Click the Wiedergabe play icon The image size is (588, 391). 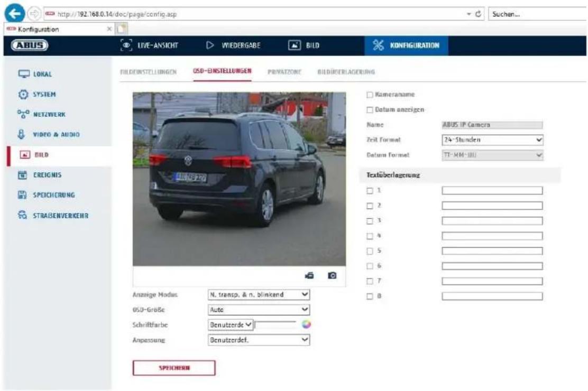[209, 45]
